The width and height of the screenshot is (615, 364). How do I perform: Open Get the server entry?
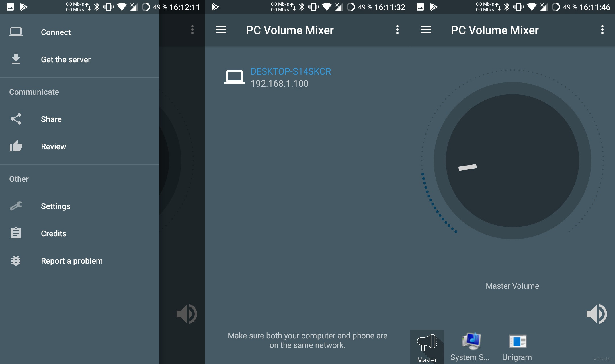point(80,59)
